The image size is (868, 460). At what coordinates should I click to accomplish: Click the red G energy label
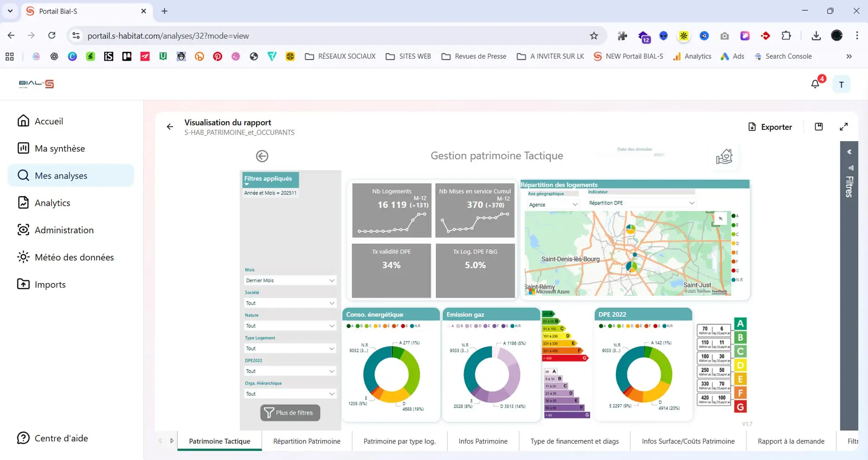tap(740, 407)
